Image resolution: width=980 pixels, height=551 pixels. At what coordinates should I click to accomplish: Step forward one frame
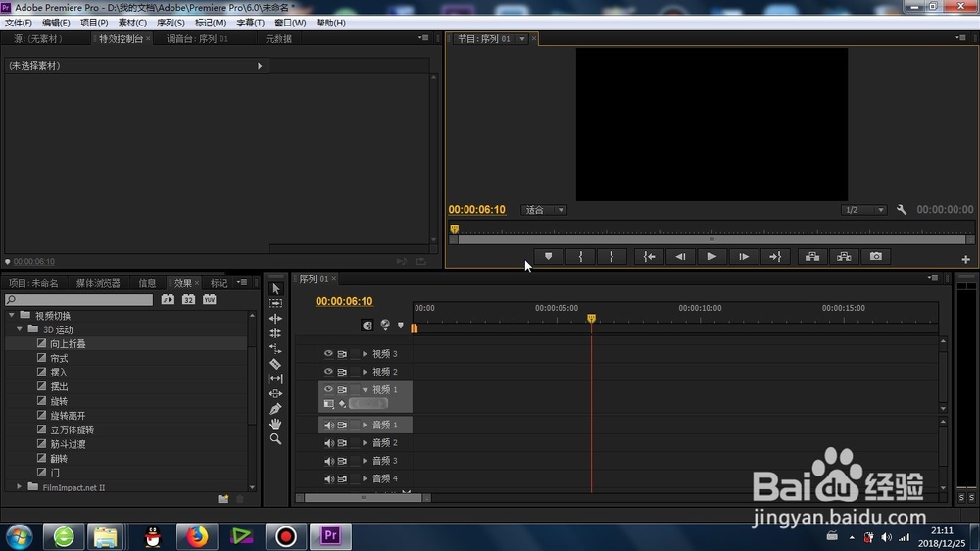coord(743,257)
